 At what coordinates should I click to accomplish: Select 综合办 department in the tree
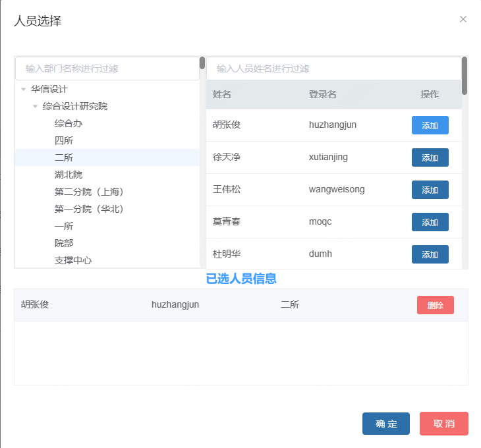(69, 123)
